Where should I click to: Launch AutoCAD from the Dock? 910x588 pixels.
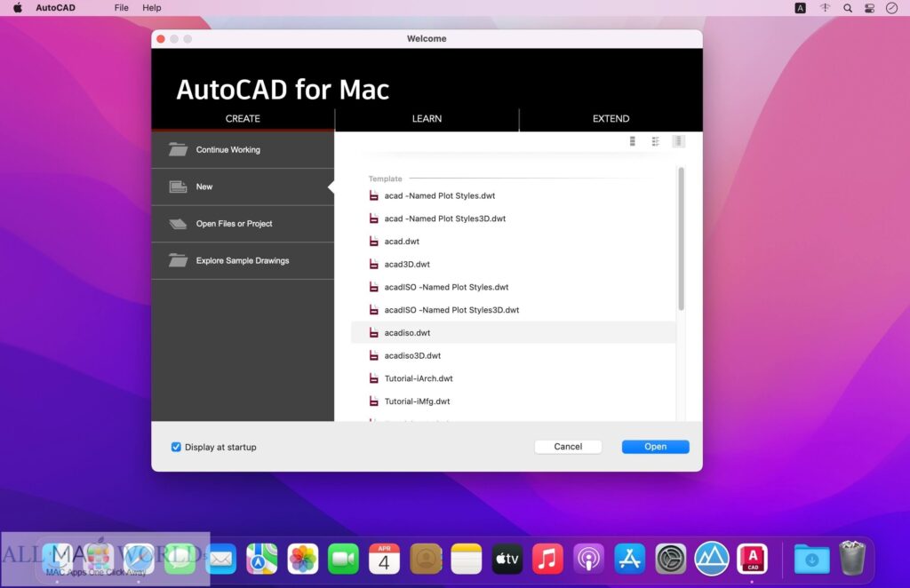coord(753,559)
